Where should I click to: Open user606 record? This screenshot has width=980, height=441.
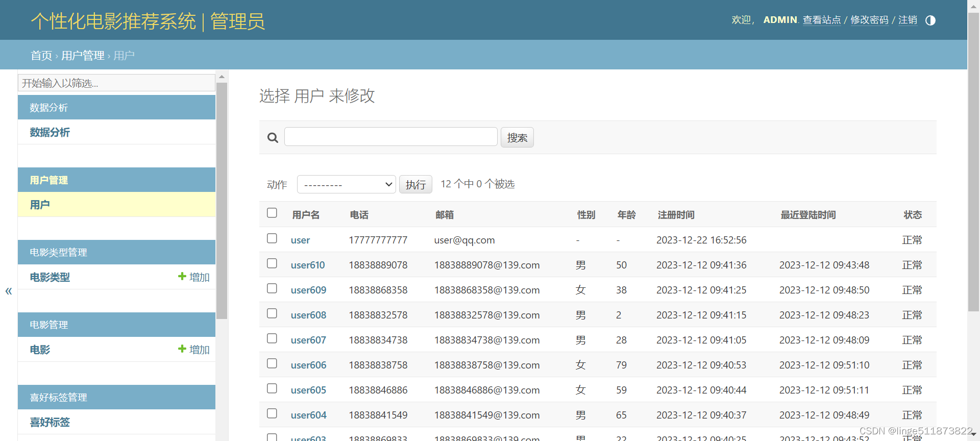pyautogui.click(x=308, y=365)
